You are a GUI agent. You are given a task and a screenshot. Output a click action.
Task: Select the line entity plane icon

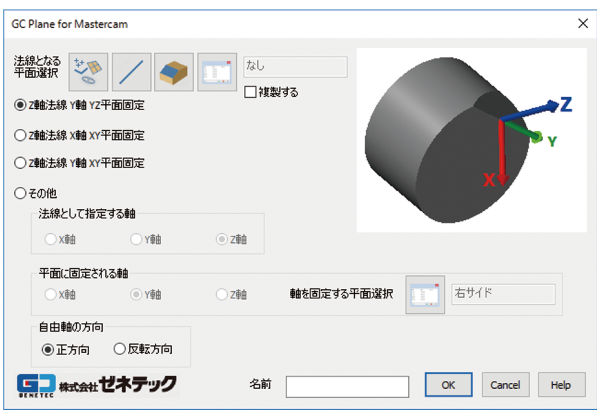132,72
